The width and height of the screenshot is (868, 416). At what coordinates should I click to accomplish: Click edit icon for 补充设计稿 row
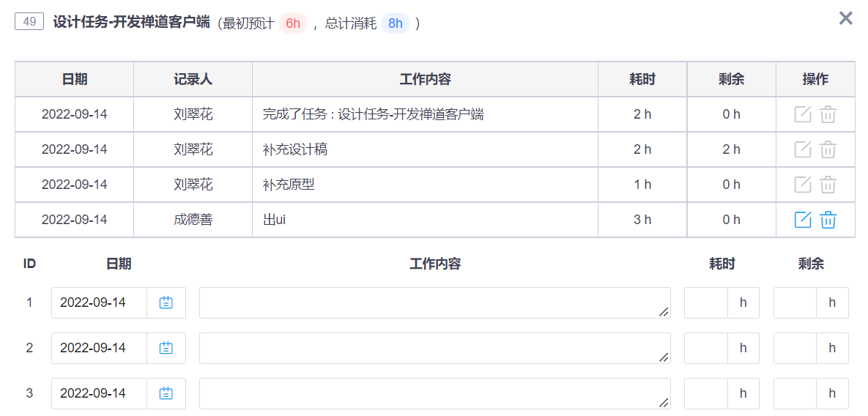tap(803, 149)
